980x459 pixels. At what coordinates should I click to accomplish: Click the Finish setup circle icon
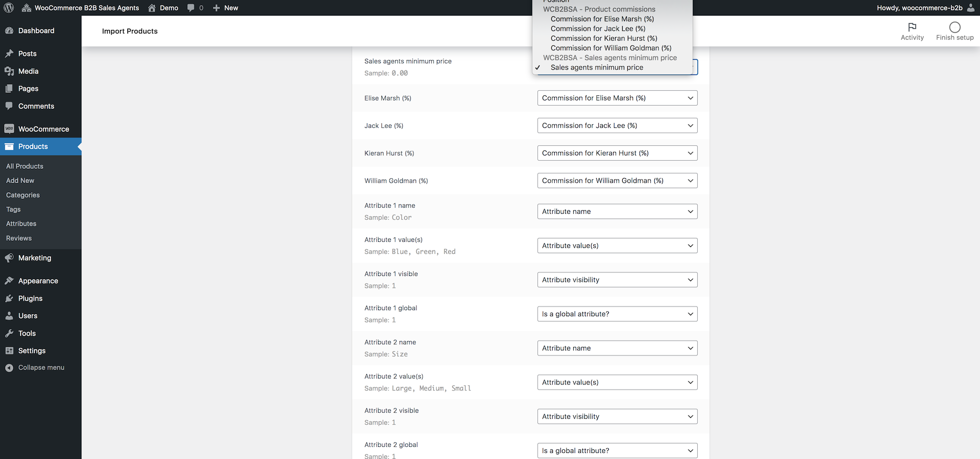click(954, 27)
